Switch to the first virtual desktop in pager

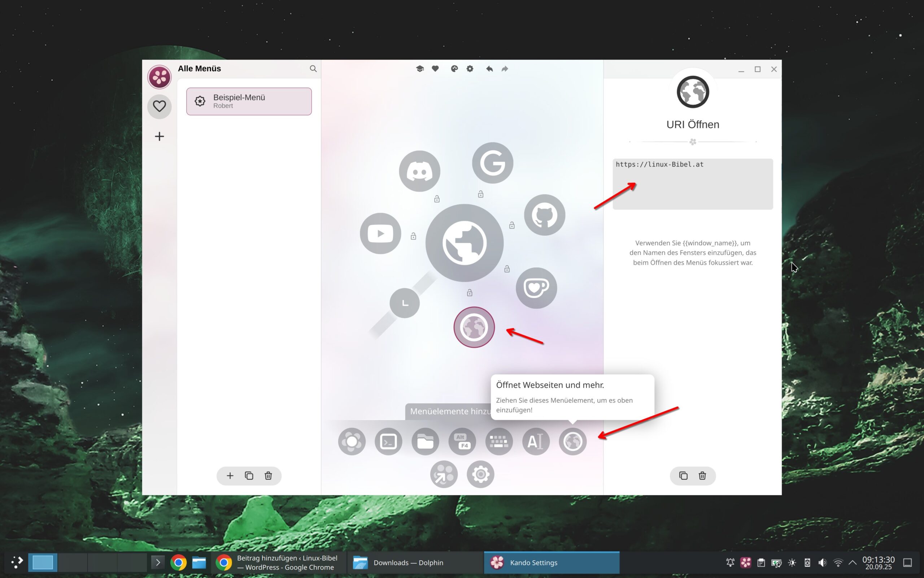(43, 563)
